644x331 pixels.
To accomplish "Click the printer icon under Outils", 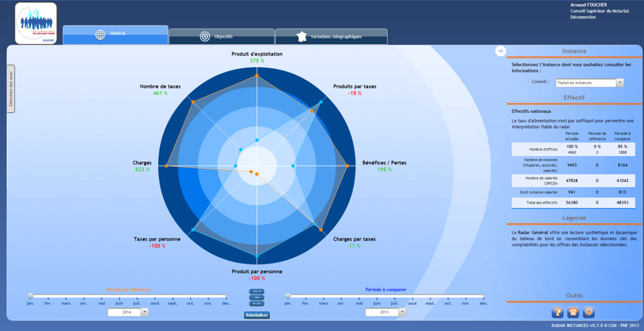I will point(573,312).
